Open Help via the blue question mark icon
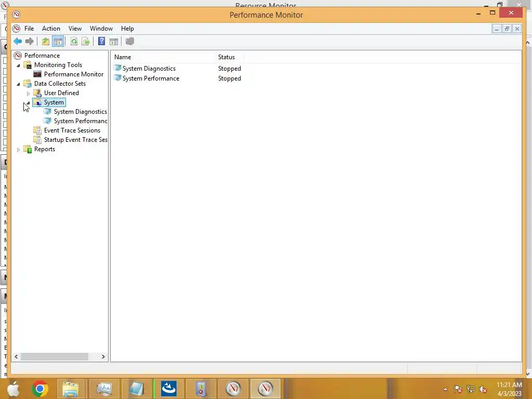 [101, 42]
